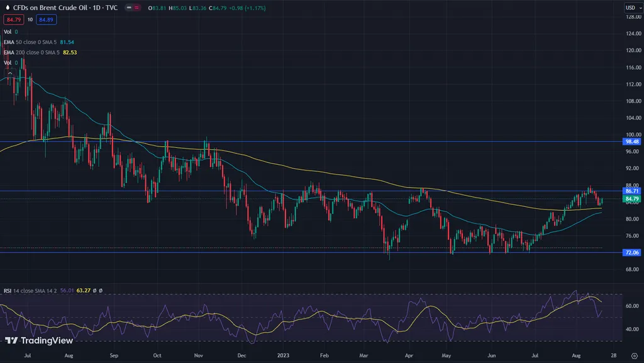
Task: Click the second Vol legend below EMA 200
Action: click(x=9, y=63)
